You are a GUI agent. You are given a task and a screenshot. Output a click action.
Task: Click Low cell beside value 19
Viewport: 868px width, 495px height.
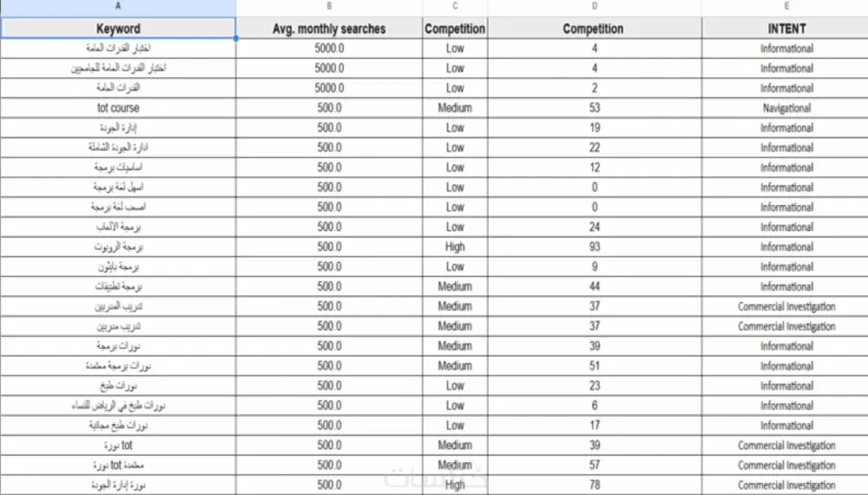pos(455,128)
